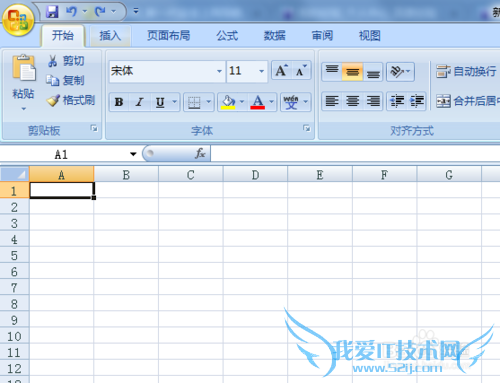Customize the quick access toolbar
The image size is (500, 383).
pos(136,11)
